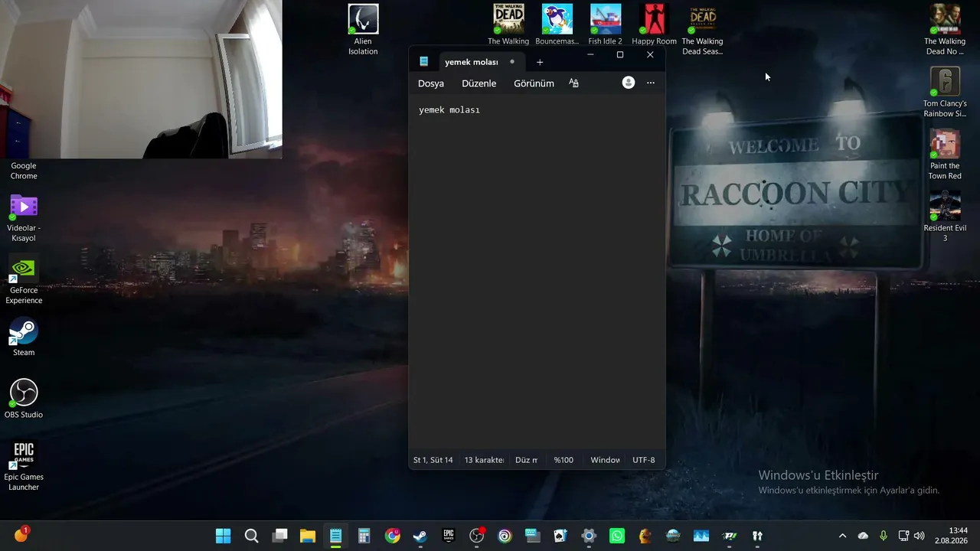980x551 pixels.
Task: Click the %100 zoom level in the status bar
Action: click(x=563, y=460)
